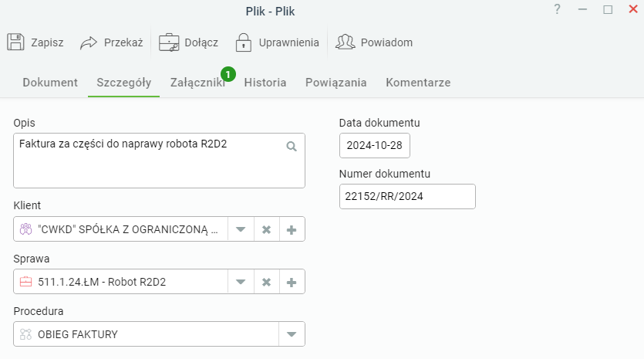Click the Powiadom button label

pyautogui.click(x=386, y=42)
